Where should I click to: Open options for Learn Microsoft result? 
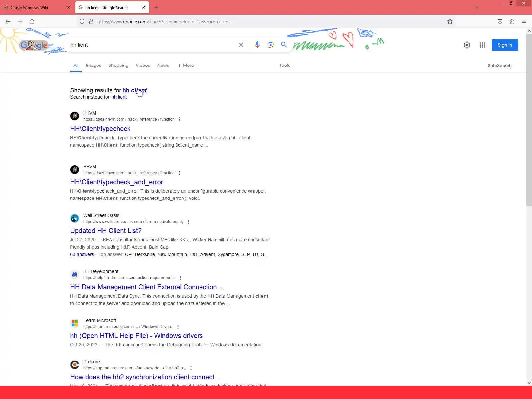tap(178, 327)
